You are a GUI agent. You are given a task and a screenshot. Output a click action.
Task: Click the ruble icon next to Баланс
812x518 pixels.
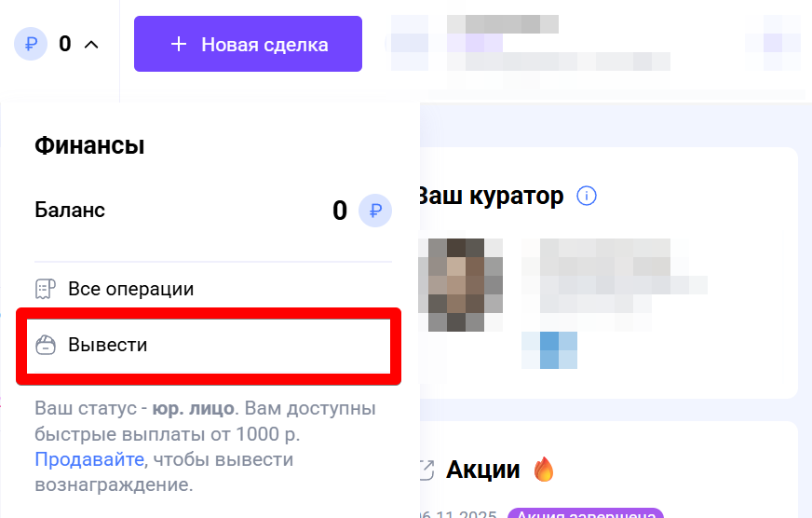coord(375,211)
